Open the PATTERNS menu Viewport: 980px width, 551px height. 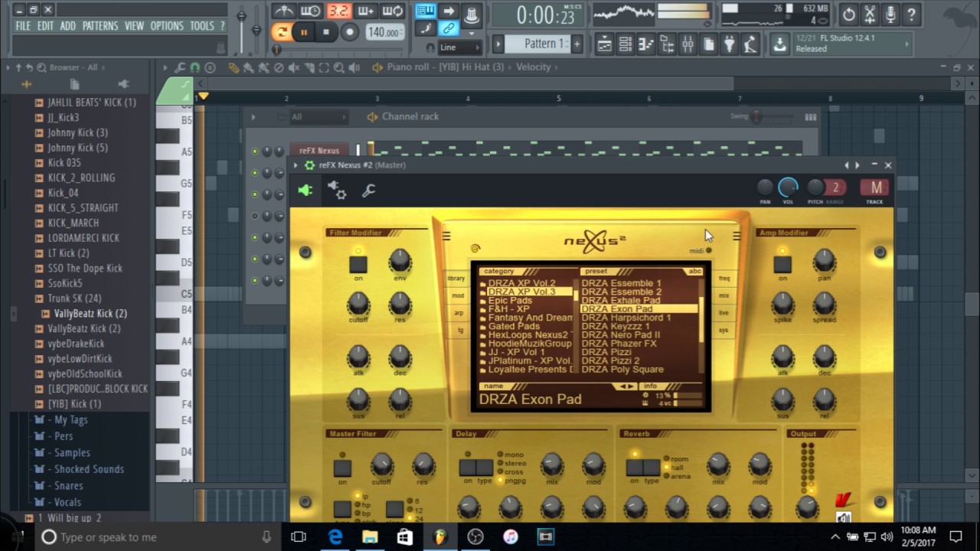(x=100, y=26)
